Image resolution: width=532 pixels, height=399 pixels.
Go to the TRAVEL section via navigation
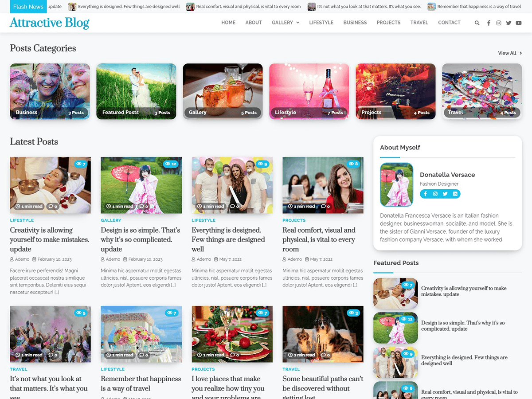[419, 23]
